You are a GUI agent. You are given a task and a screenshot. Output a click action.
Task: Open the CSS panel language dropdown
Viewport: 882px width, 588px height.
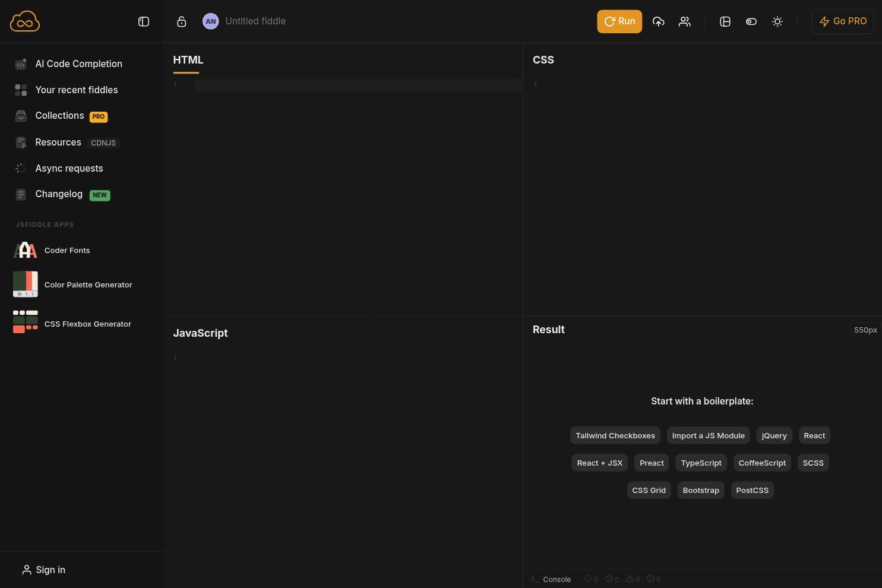pyautogui.click(x=543, y=60)
